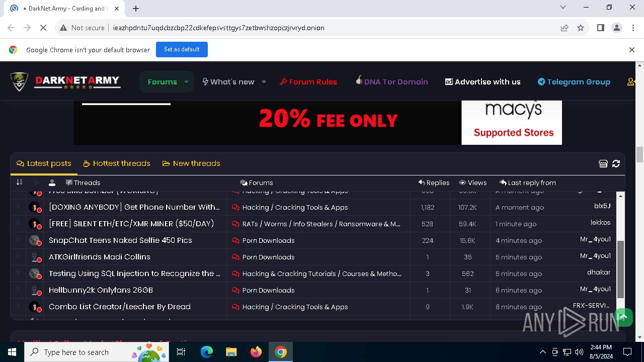Sort by the Threads column header
644x362 pixels.
tap(83, 183)
